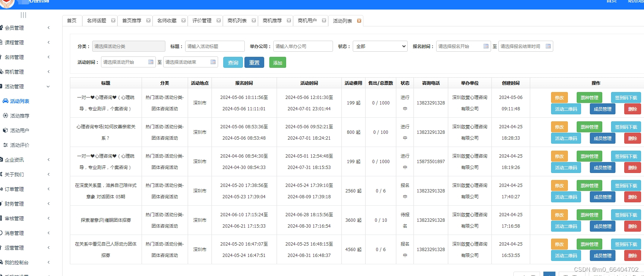Switch to the 商机列表 tab

click(x=237, y=21)
